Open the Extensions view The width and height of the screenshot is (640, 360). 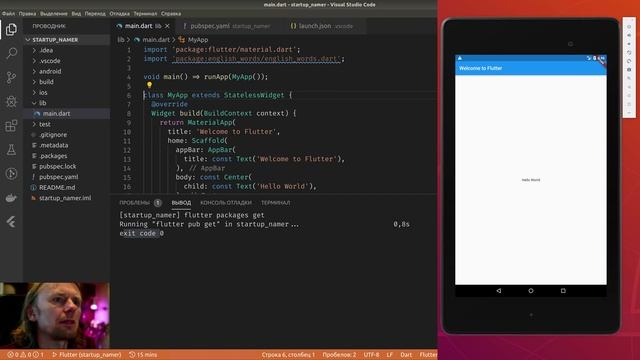click(11, 125)
